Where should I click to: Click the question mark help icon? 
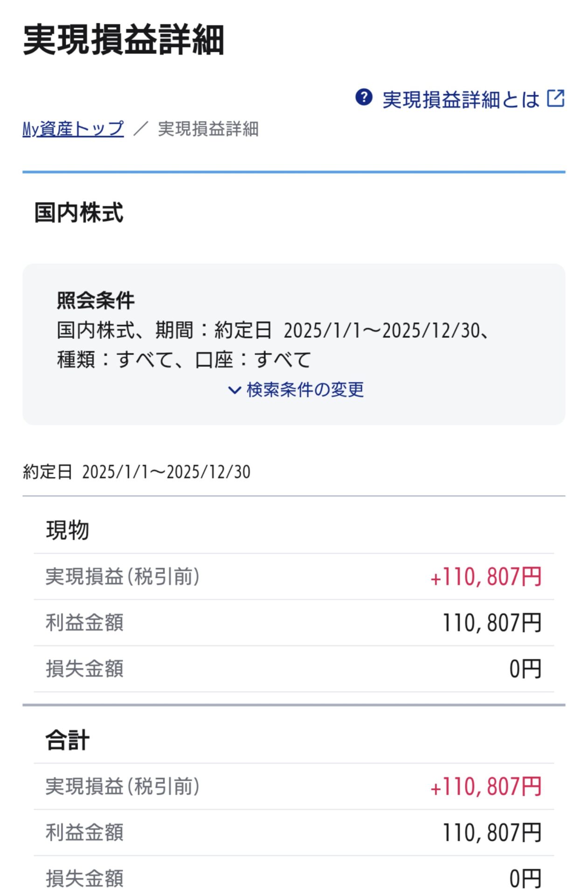(363, 98)
